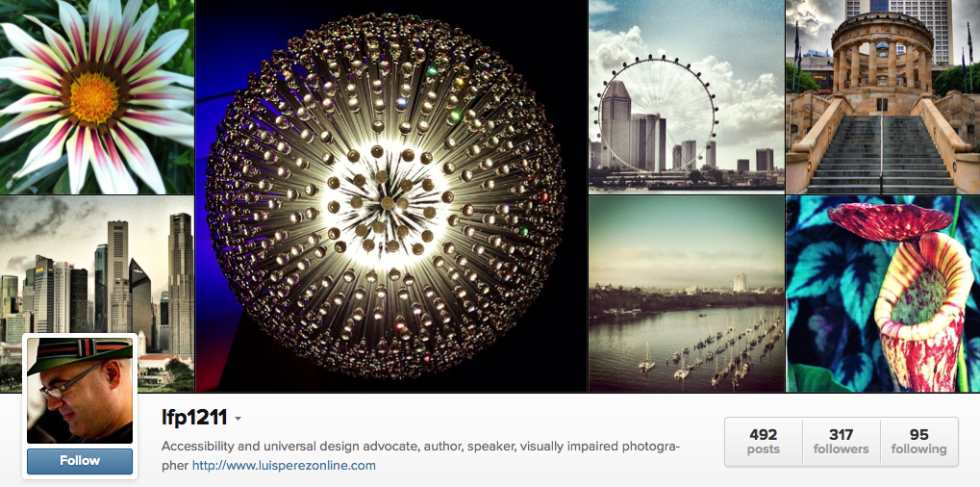Viewport: 980px width, 487px height.
Task: Click the profile bio description text
Action: click(420, 456)
